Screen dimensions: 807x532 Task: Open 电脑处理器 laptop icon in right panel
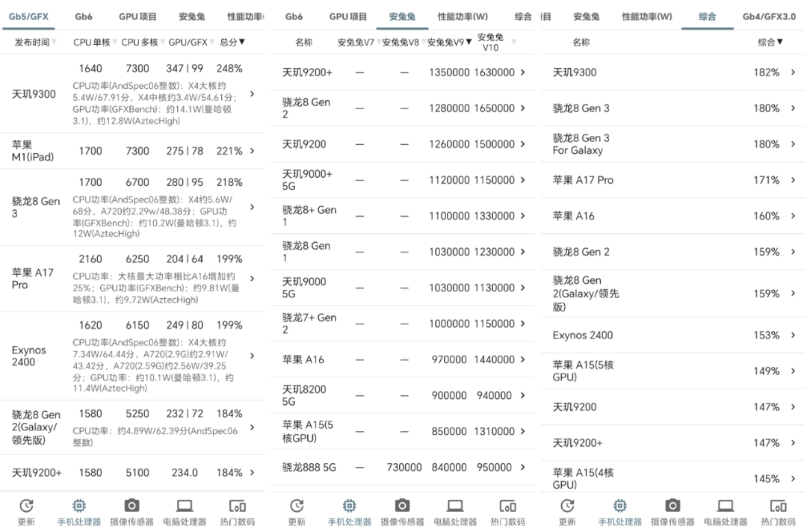point(725,506)
